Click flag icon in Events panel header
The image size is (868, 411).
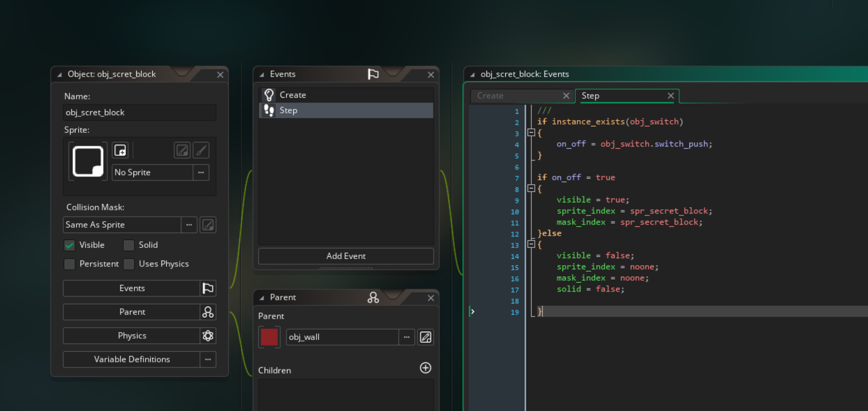tap(373, 74)
